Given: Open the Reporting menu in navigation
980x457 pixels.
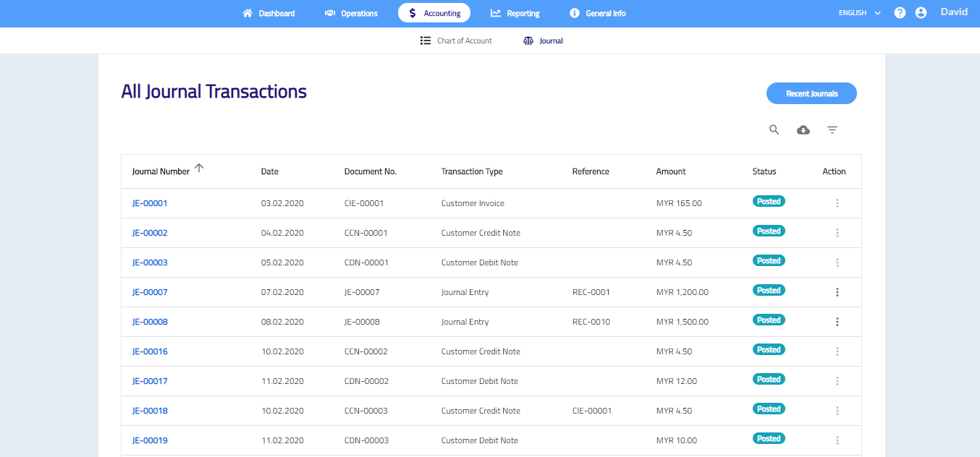Looking at the screenshot, I should pyautogui.click(x=515, y=13).
